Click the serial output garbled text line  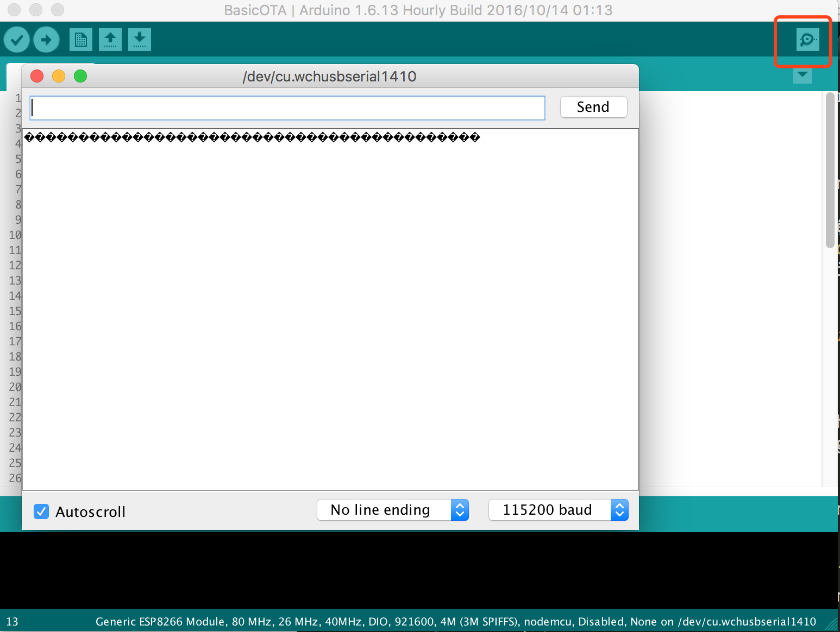pyautogui.click(x=252, y=137)
